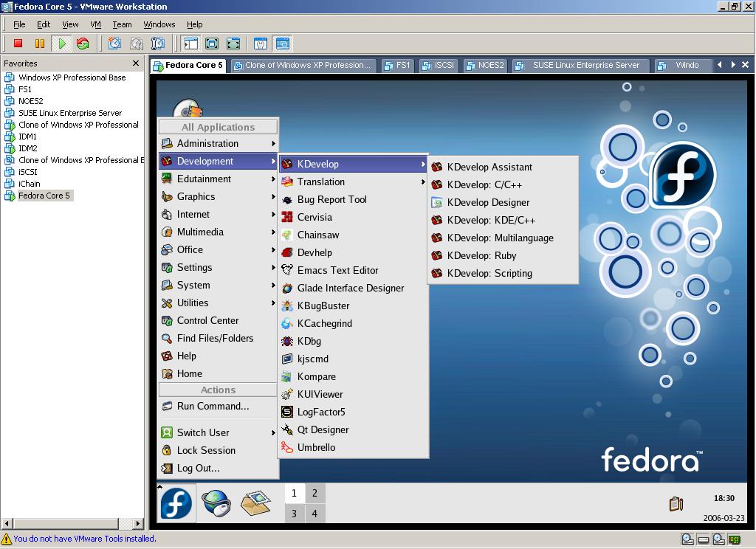Open Qt Designer from Development menu
Screen dimensions: 756x549
click(353, 429)
